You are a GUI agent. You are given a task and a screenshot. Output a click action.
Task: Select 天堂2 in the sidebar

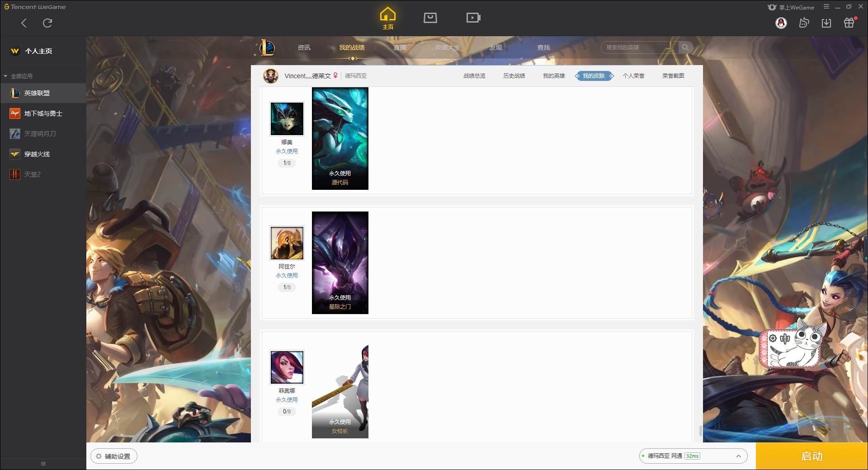43,174
